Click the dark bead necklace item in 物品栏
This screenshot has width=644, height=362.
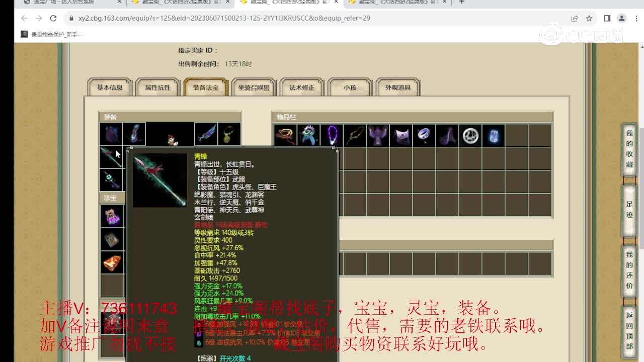click(x=354, y=135)
